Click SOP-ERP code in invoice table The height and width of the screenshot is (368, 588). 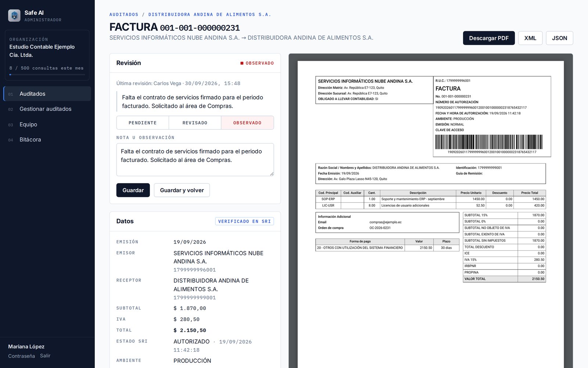tap(328, 199)
